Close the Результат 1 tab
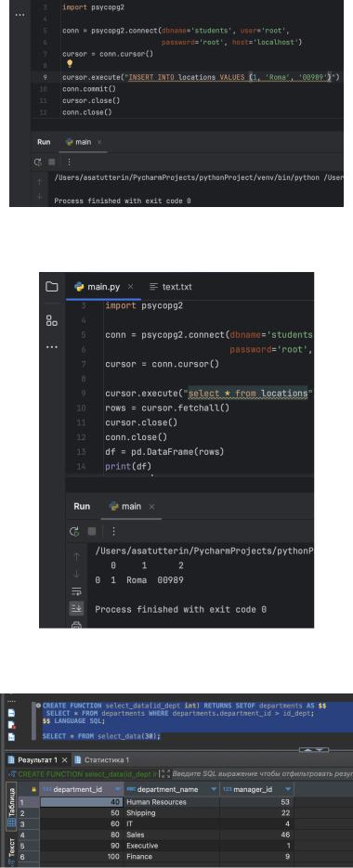 [x=64, y=760]
